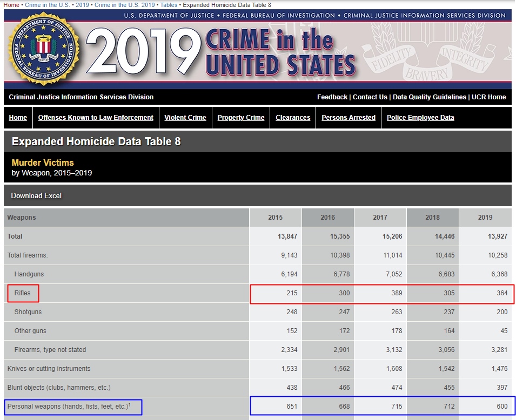Click the 'Other guns' row label
Screen dimensions: 516x420
coord(30,331)
